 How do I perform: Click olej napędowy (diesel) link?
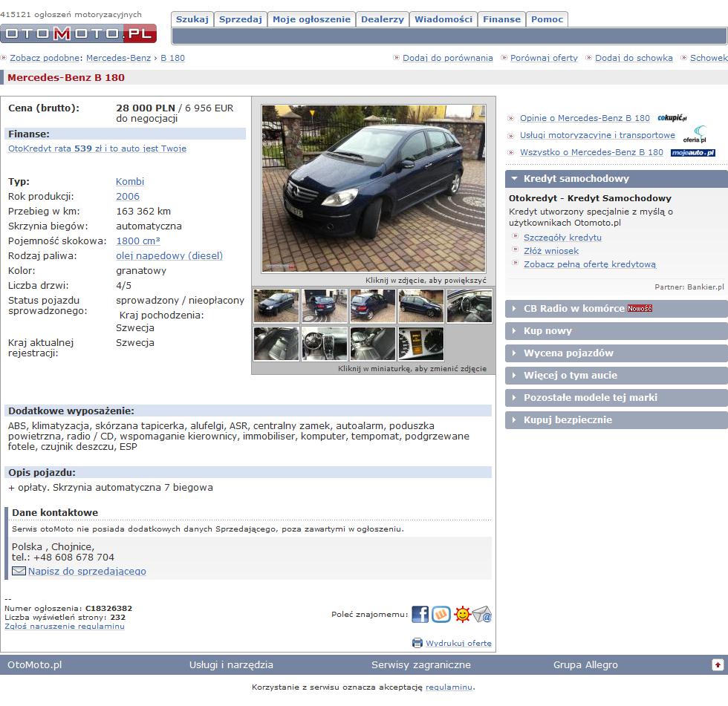click(169, 255)
